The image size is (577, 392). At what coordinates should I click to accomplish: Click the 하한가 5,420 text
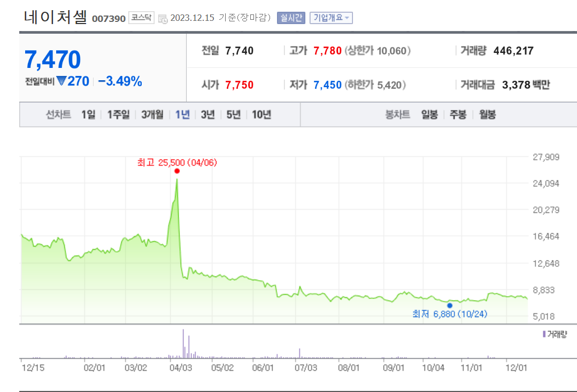(x=375, y=85)
